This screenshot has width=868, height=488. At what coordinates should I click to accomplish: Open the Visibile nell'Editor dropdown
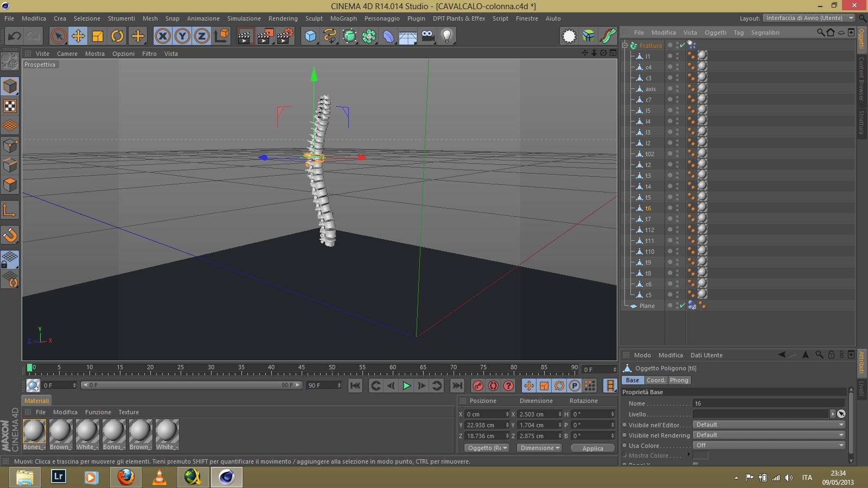pyautogui.click(x=769, y=425)
